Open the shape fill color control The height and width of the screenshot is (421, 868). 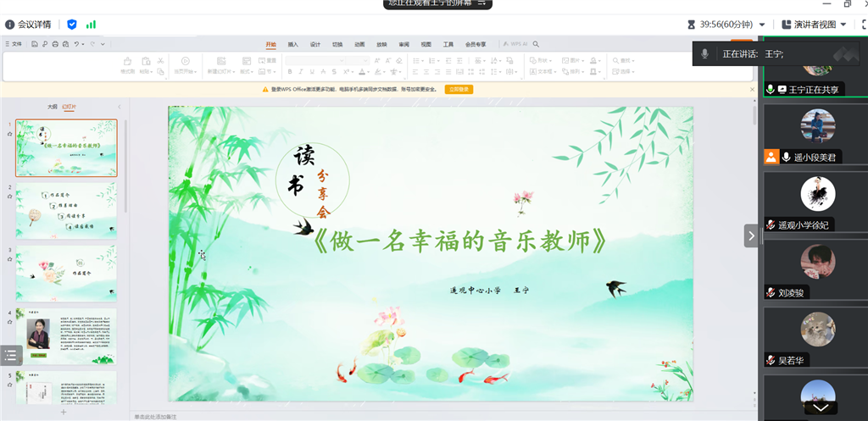(x=595, y=60)
